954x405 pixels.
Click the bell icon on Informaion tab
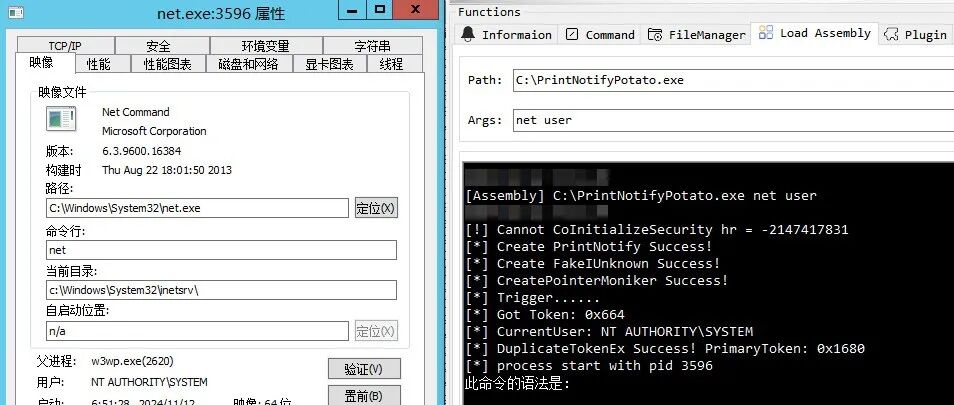(x=468, y=34)
